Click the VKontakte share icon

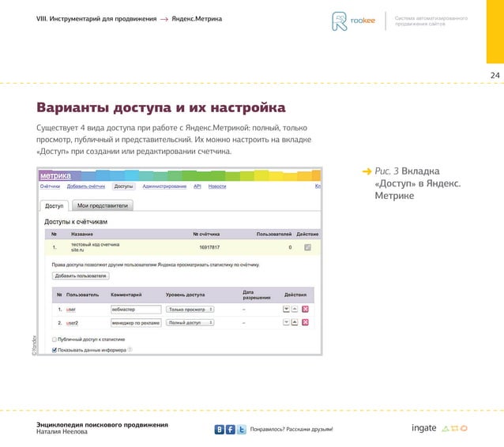point(219,430)
